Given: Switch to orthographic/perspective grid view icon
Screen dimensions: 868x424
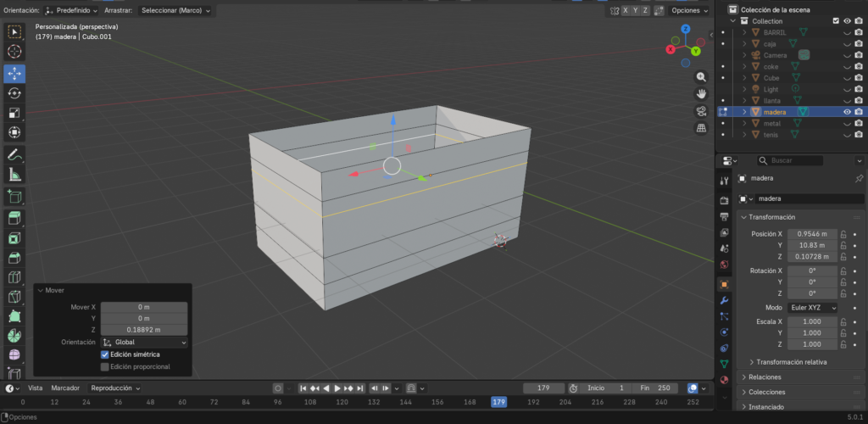Looking at the screenshot, I should [702, 129].
